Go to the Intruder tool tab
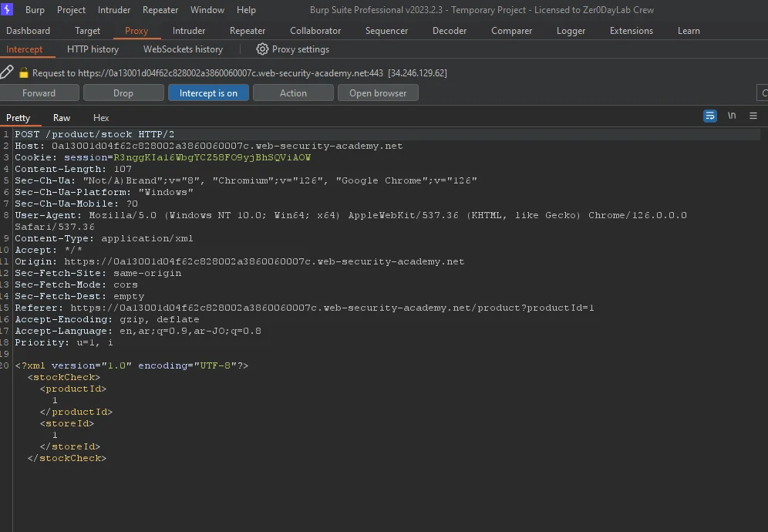 click(189, 30)
